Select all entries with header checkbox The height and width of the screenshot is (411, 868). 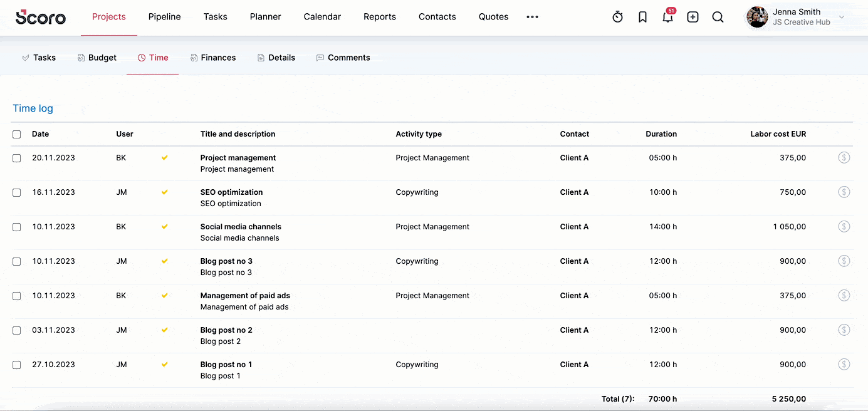click(17, 134)
